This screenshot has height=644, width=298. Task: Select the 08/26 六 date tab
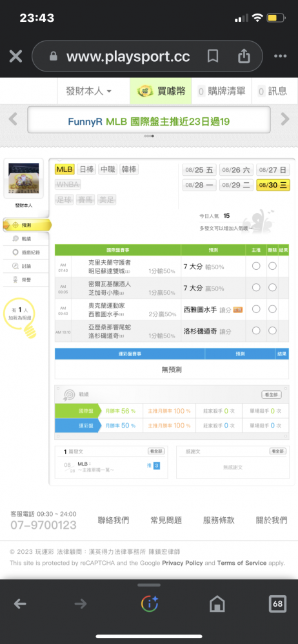[236, 169]
